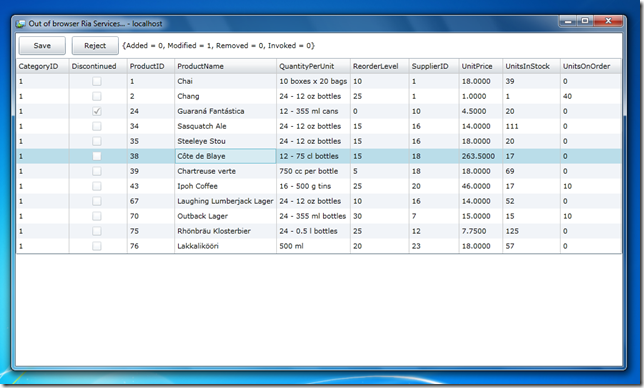Click the 125 units in stock cell

(531, 231)
